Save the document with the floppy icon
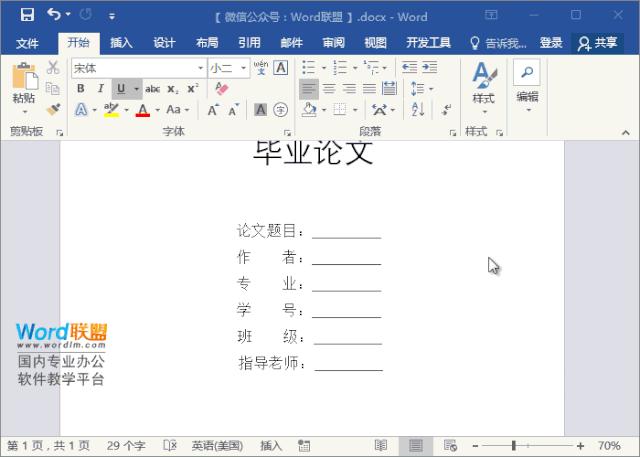The image size is (640, 457). [27, 15]
